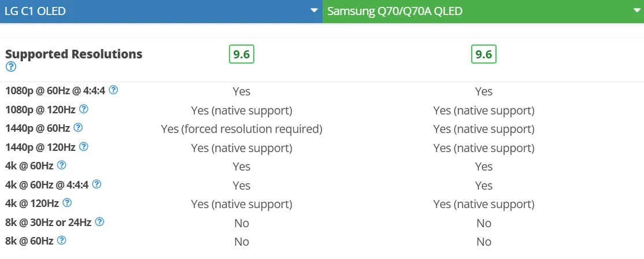Show help for 4k @ 60Hz

(x=62, y=165)
